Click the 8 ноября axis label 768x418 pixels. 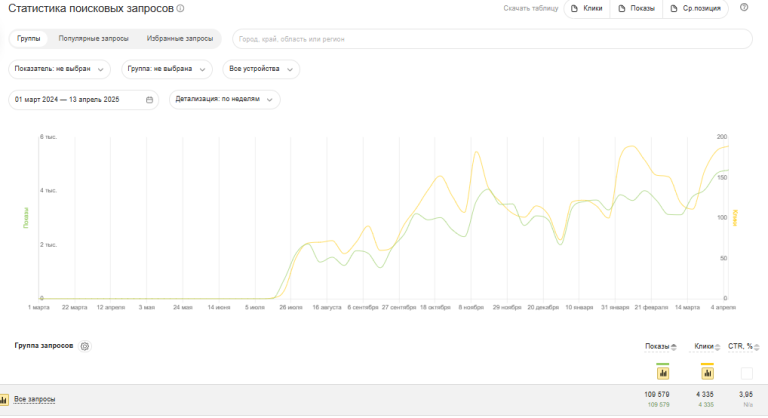pos(471,307)
